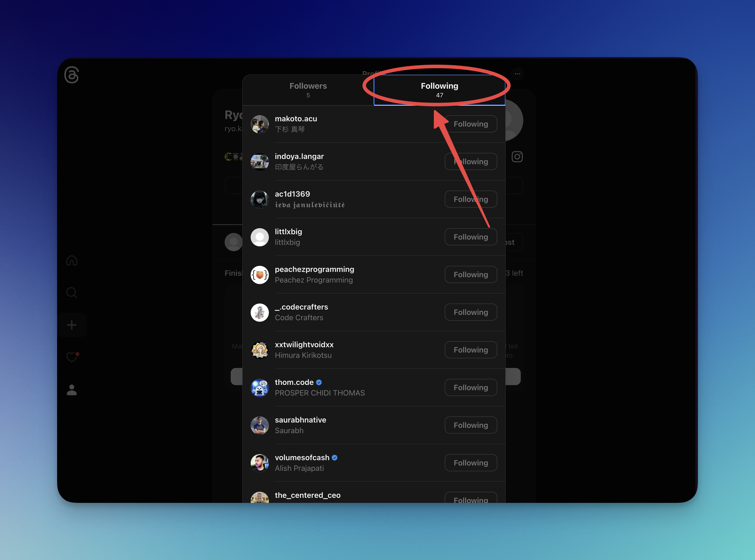
Task: Open the Search magnifier icon
Action: (72, 292)
